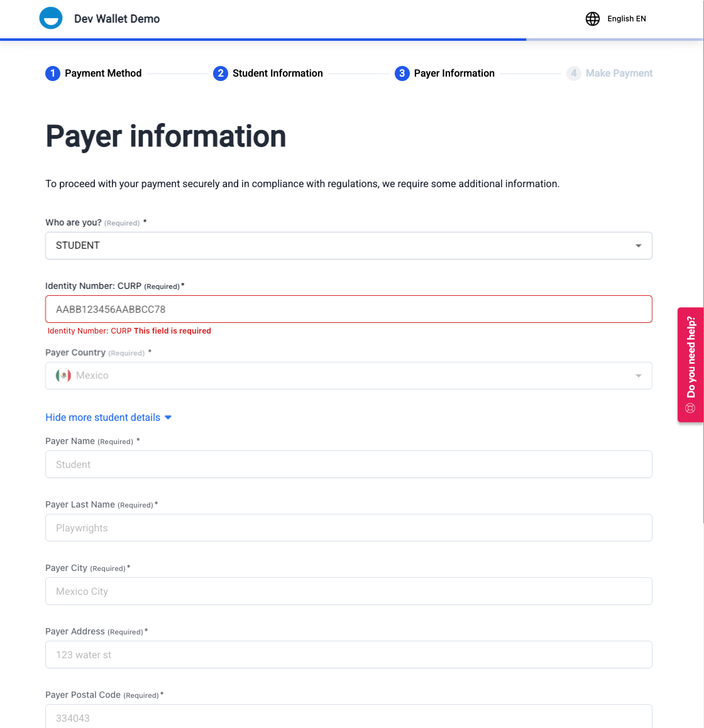
Task: Click the 'Do you need help?' sidebar
Action: point(691,364)
